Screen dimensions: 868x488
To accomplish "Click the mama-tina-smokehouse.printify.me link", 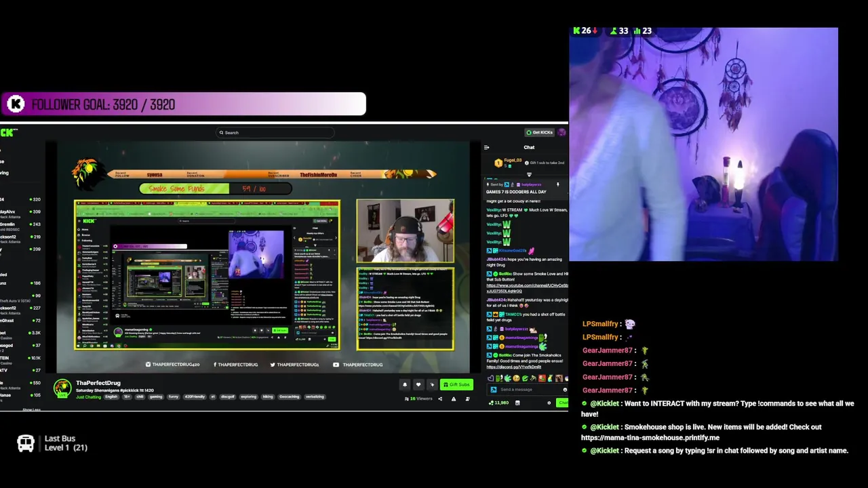I will [x=650, y=438].
